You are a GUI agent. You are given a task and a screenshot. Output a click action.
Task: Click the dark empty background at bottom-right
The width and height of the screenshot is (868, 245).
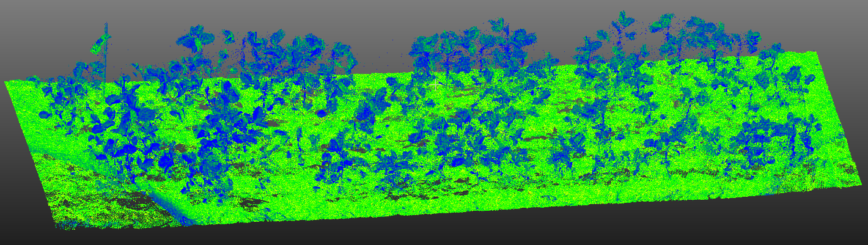point(764,226)
